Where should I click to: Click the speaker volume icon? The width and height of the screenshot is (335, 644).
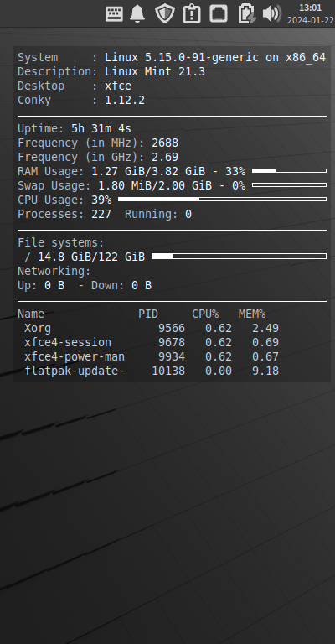point(272,13)
